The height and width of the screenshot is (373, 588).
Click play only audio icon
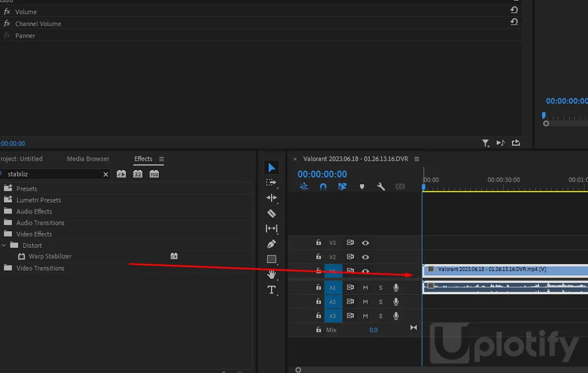click(x=500, y=143)
